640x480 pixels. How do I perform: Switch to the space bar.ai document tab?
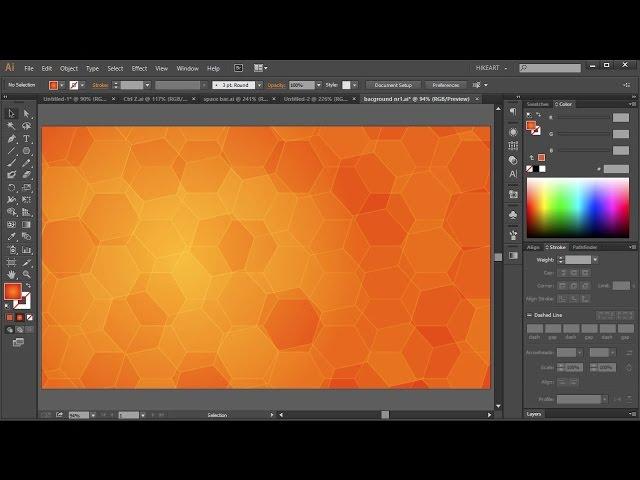pos(235,99)
